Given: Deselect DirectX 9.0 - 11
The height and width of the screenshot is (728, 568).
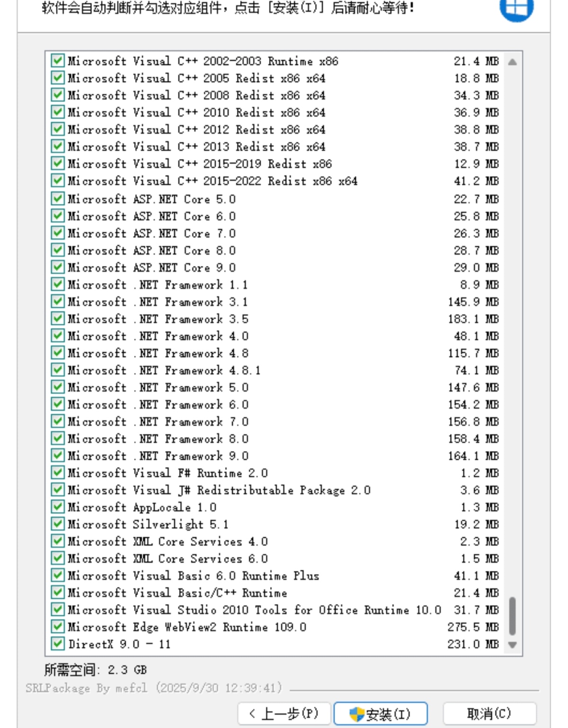Looking at the screenshot, I should [57, 644].
